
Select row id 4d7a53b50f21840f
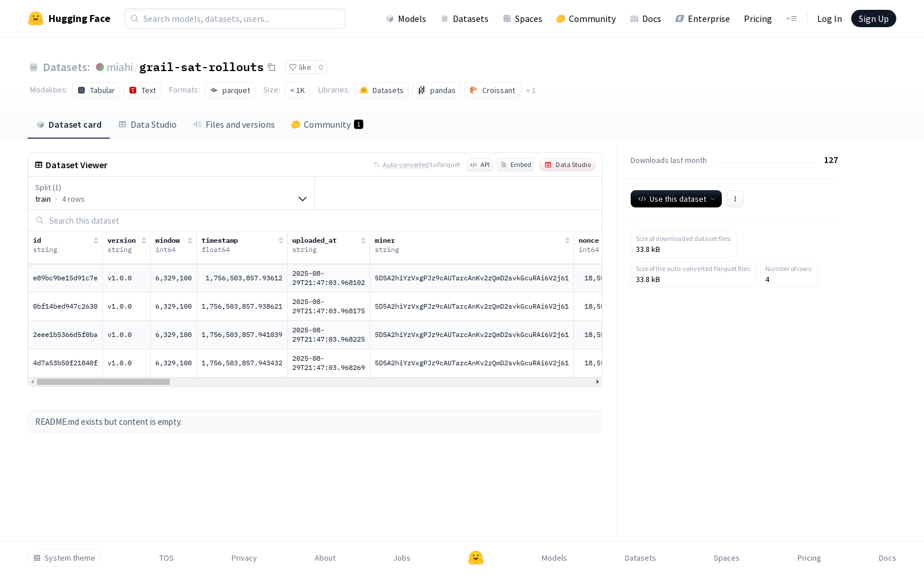[65, 363]
